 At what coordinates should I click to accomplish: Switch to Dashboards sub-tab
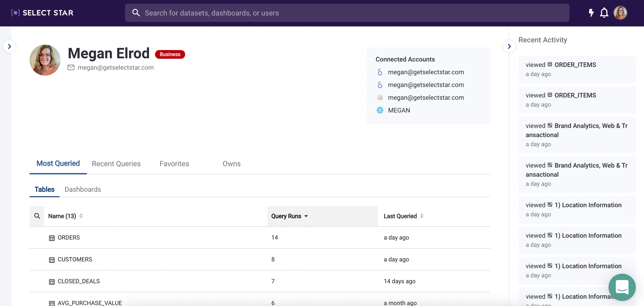pyautogui.click(x=83, y=190)
